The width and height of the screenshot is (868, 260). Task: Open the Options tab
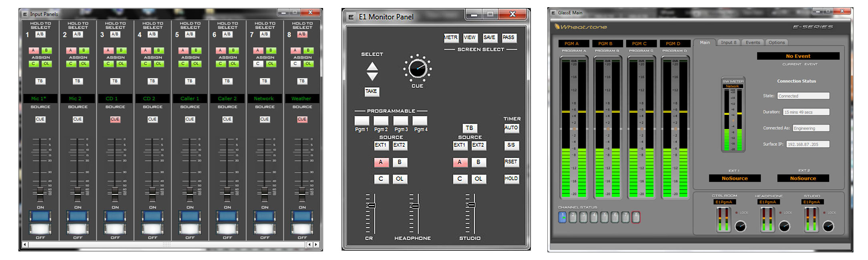click(776, 42)
